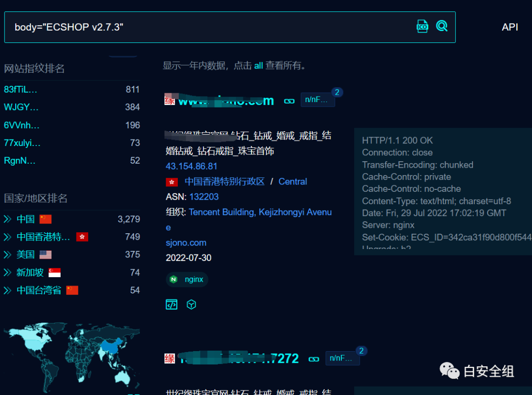Click the HTTP response header panel
This screenshot has height=395, width=532.
point(443,191)
